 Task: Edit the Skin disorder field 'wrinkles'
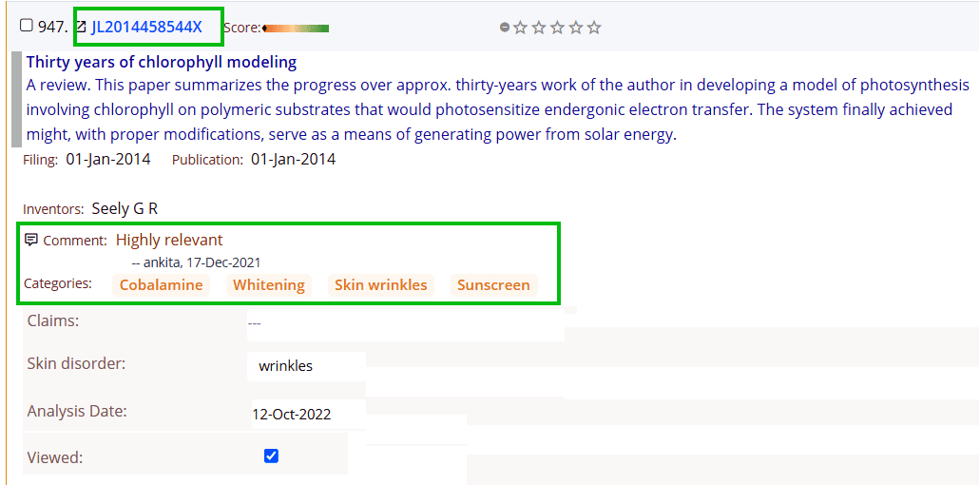point(306,366)
